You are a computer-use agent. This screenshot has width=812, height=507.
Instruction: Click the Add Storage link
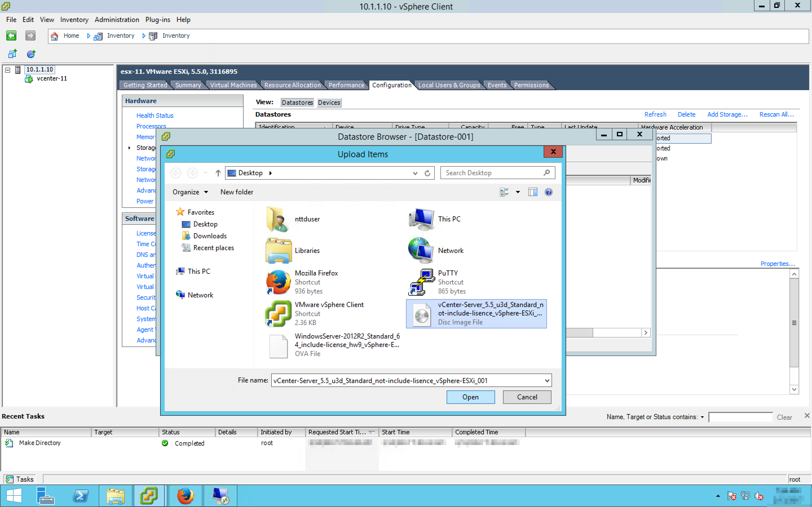pyautogui.click(x=727, y=114)
